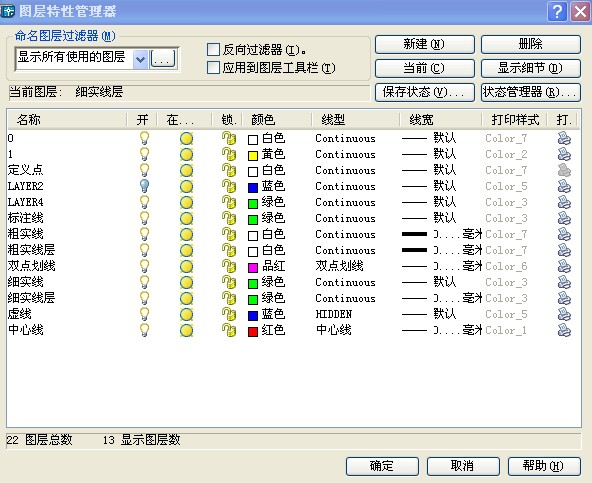Viewport: 592px width, 483px height.
Task: Click the help question mark in the title bar
Action: (557, 12)
